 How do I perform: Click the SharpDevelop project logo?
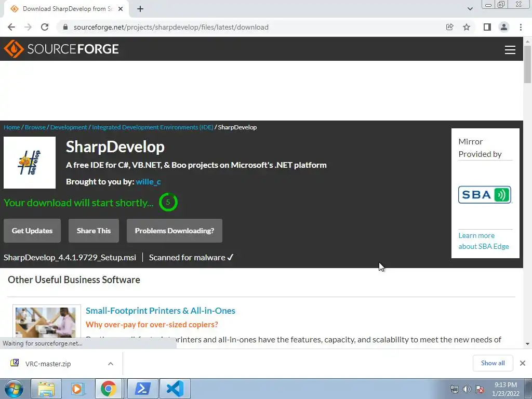coord(30,163)
